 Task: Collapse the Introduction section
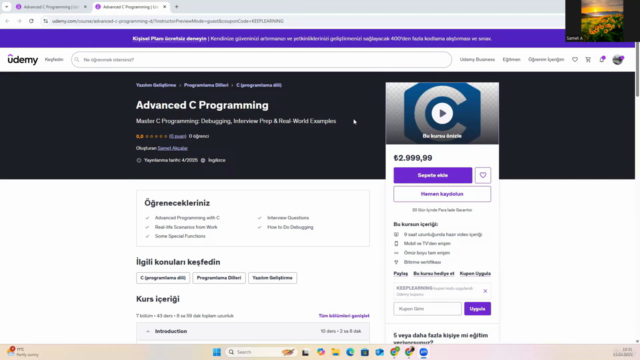click(x=253, y=331)
